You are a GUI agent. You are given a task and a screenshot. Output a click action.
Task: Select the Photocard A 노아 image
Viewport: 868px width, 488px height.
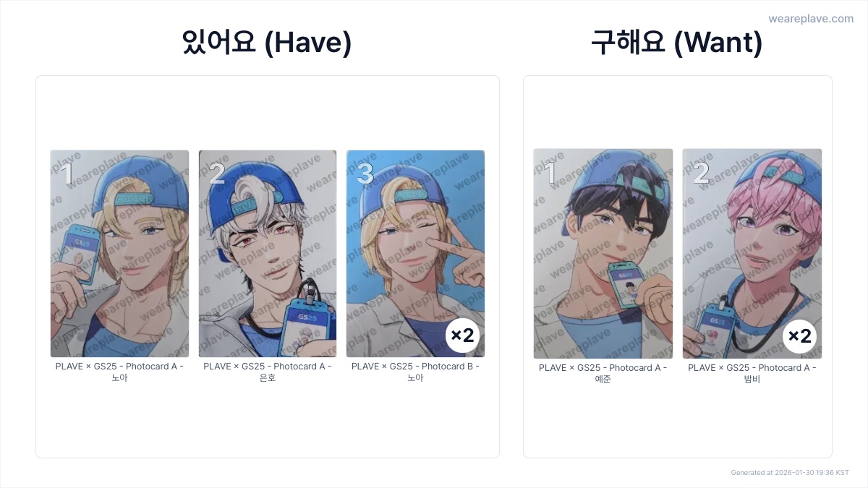119,254
